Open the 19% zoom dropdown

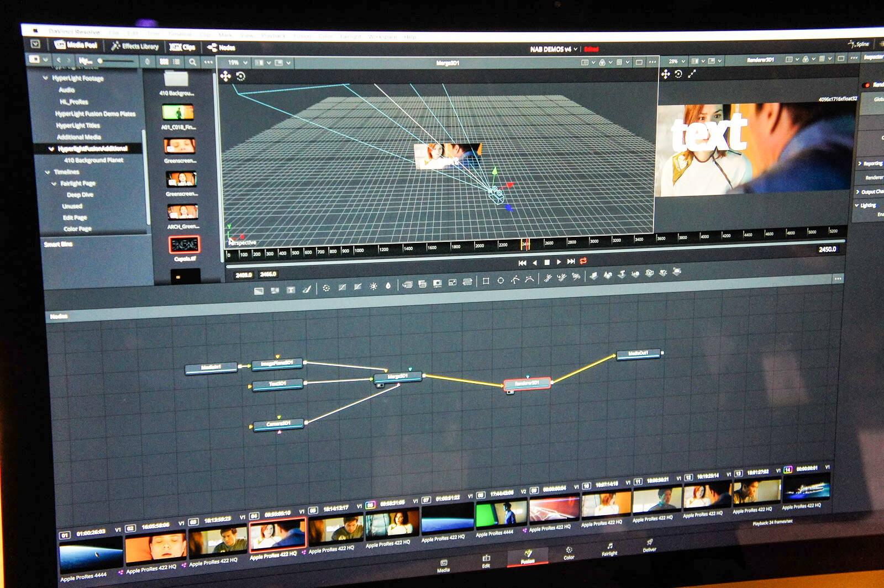click(238, 63)
